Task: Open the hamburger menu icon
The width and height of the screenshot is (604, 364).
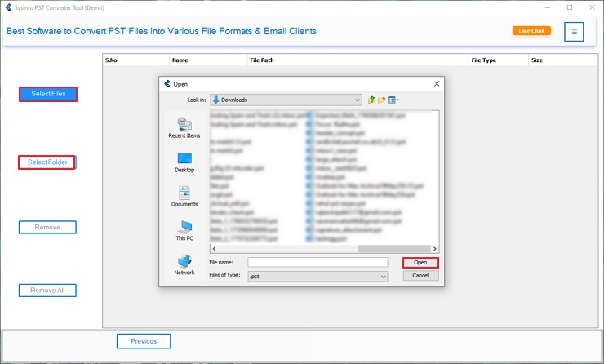Action: [x=574, y=32]
